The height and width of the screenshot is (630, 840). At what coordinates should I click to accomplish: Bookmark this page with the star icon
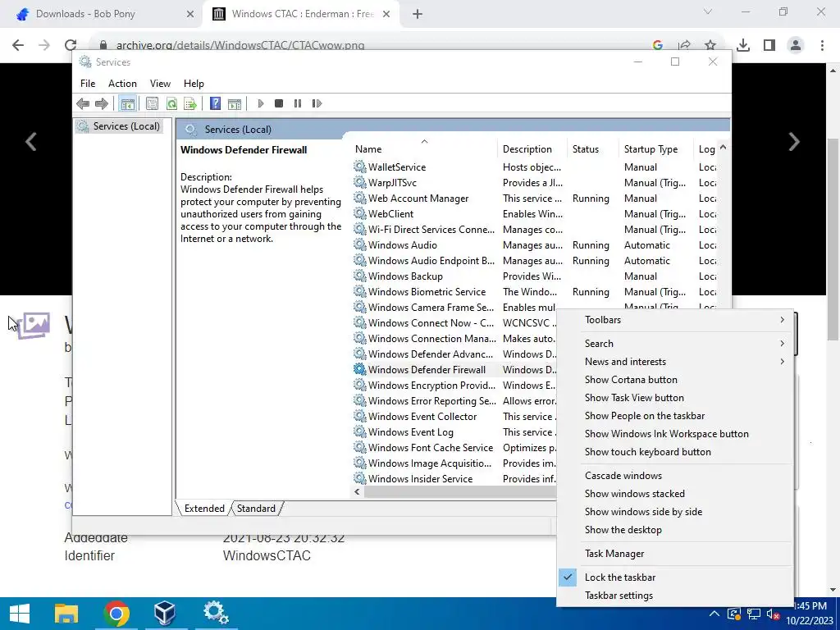[710, 45]
